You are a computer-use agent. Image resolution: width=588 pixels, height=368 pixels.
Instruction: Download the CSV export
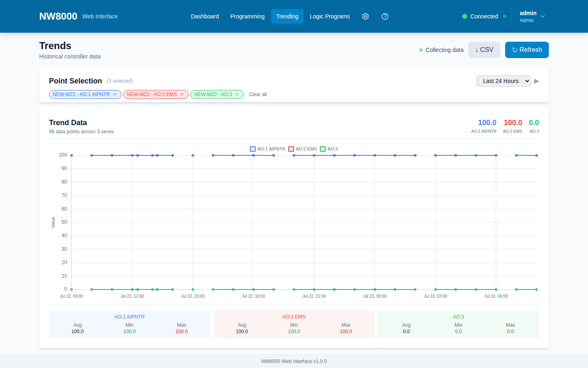[x=484, y=50]
